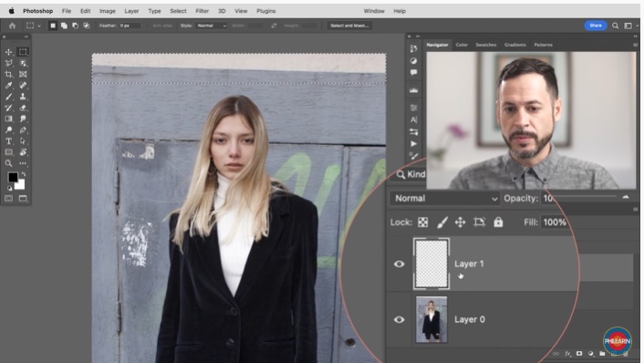Open the Character panel icon
The height and width of the screenshot is (363, 644).
(413, 119)
